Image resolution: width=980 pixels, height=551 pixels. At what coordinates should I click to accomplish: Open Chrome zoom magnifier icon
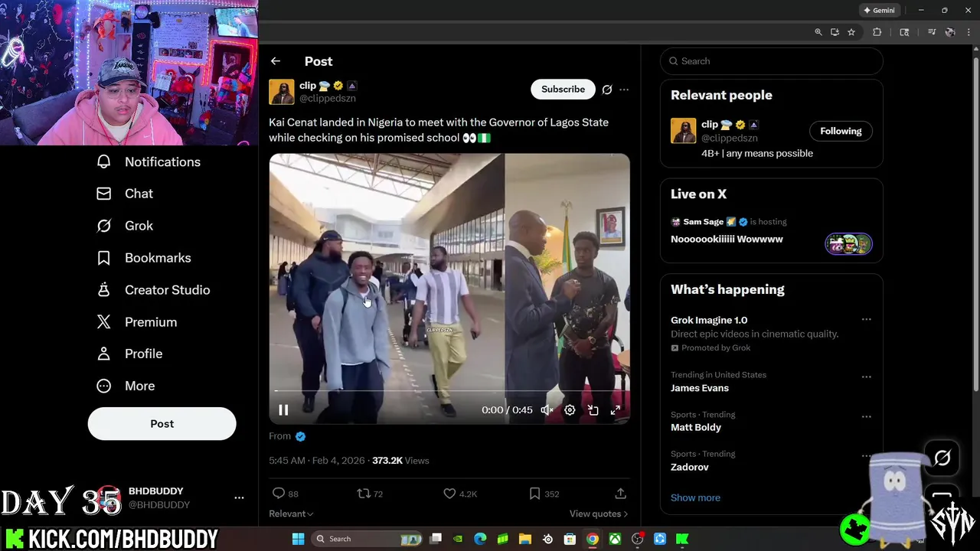818,32
